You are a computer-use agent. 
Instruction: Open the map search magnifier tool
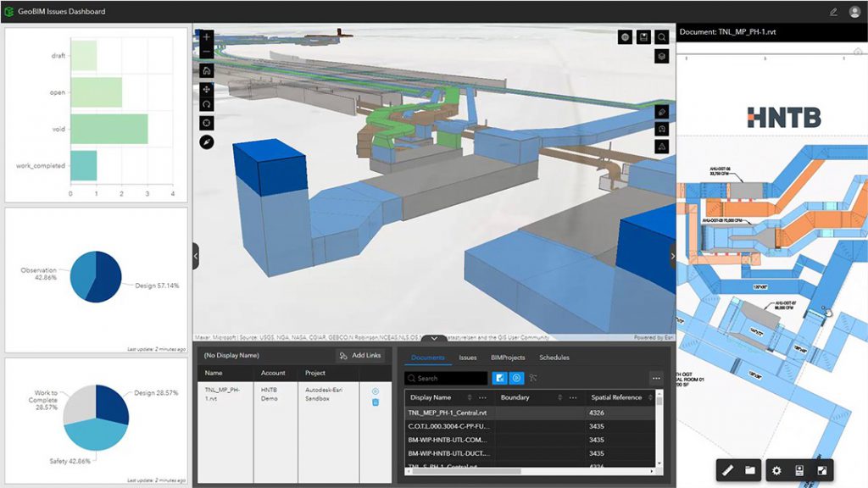[661, 36]
